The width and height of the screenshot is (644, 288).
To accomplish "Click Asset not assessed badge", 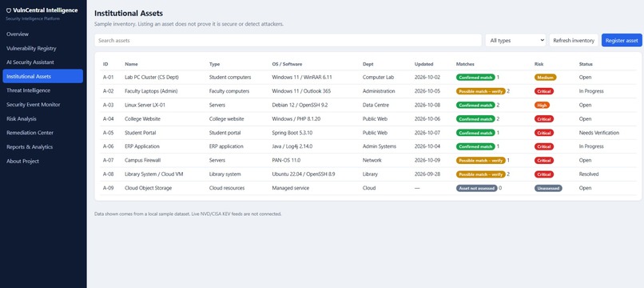I will (476, 188).
